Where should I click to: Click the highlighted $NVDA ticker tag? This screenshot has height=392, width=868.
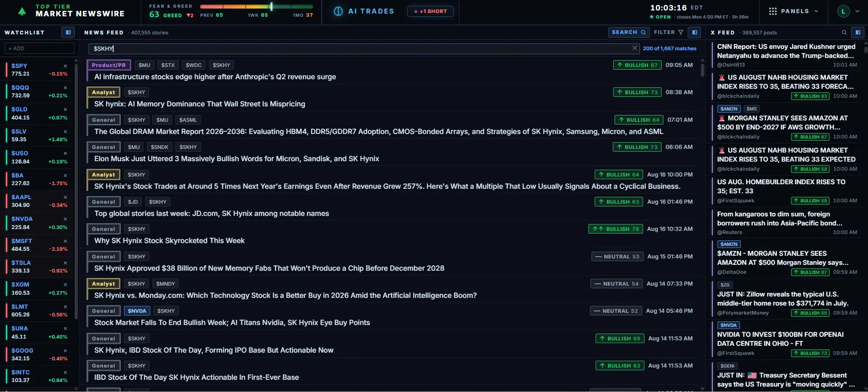pos(137,311)
